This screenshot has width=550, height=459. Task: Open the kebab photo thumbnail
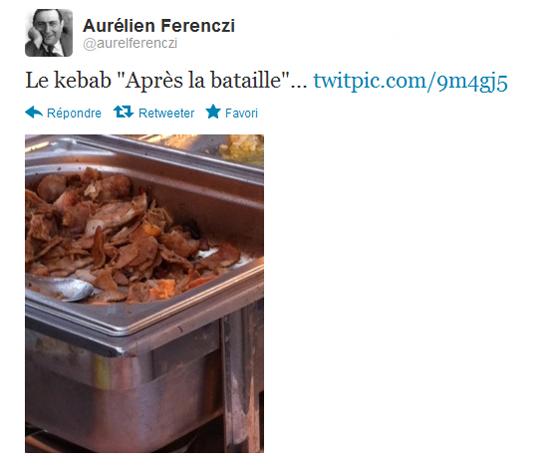point(144,293)
